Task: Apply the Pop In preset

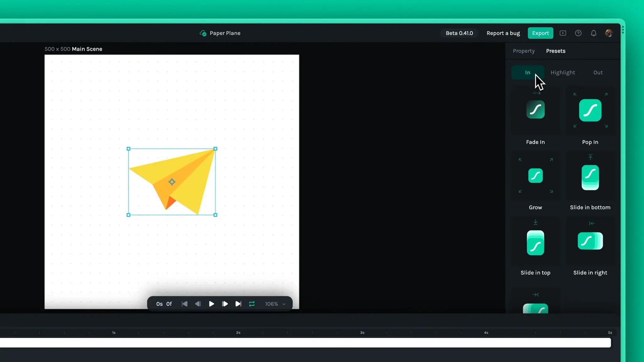Action: 590,110
